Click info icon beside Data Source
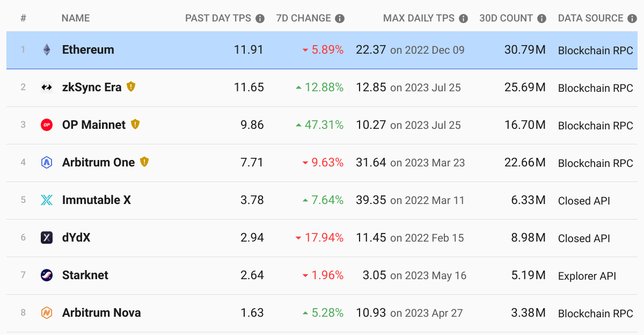 tap(633, 18)
